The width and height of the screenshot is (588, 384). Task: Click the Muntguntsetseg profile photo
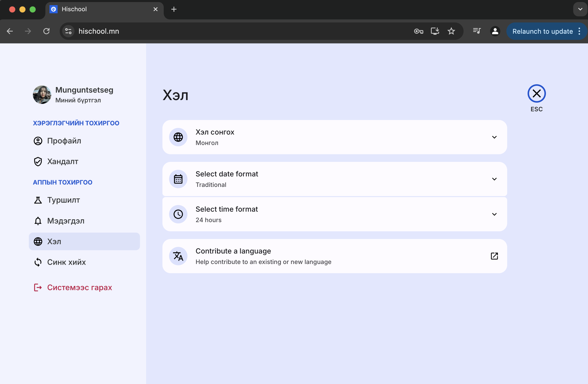click(x=42, y=95)
